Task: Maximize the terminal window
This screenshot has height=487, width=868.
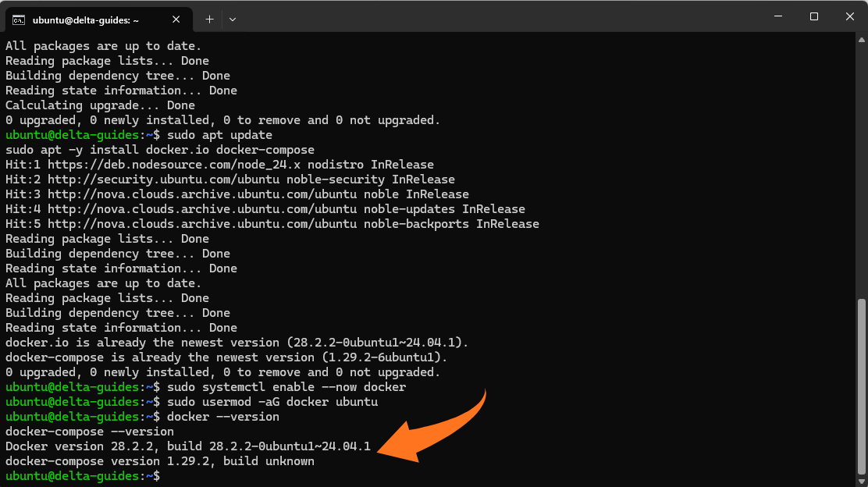Action: click(x=814, y=16)
